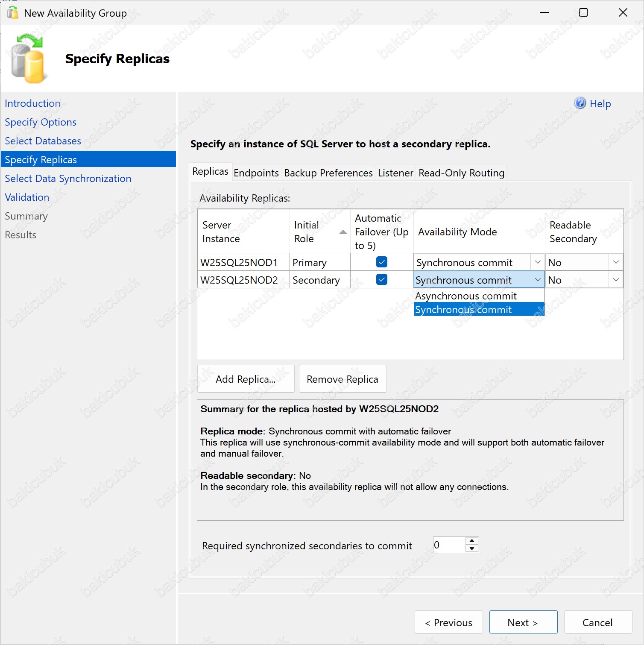
Task: Choose Asynchronous commit from the list
Action: click(x=466, y=296)
